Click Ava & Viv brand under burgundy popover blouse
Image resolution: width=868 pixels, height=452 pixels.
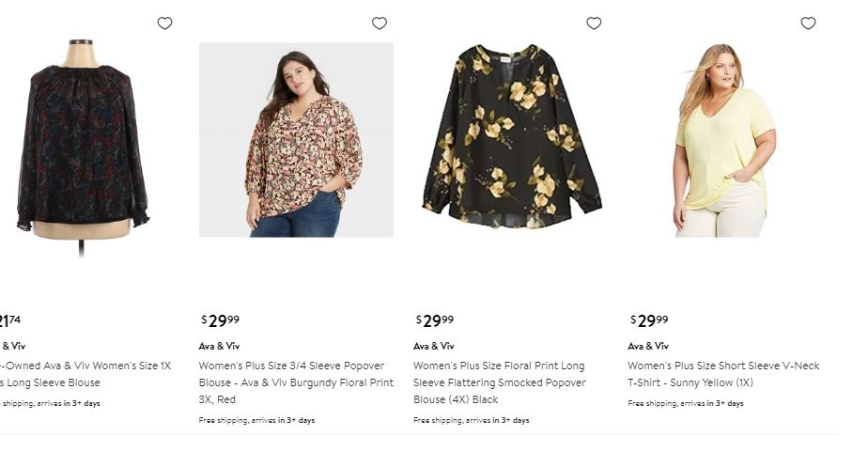219,346
